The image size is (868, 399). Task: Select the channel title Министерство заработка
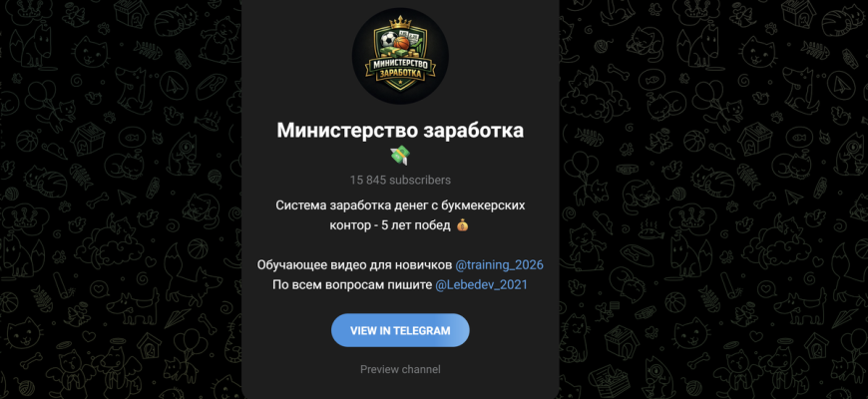400,131
